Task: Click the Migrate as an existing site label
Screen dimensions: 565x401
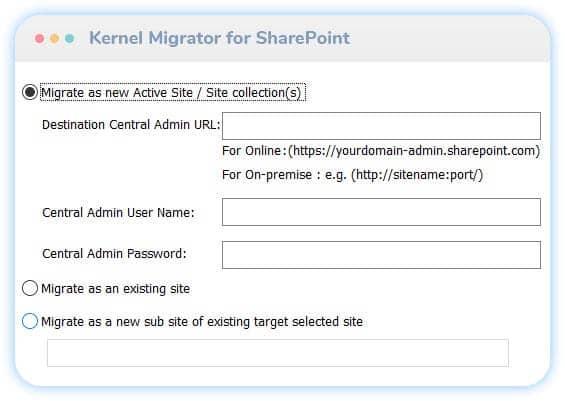Action: 116,289
